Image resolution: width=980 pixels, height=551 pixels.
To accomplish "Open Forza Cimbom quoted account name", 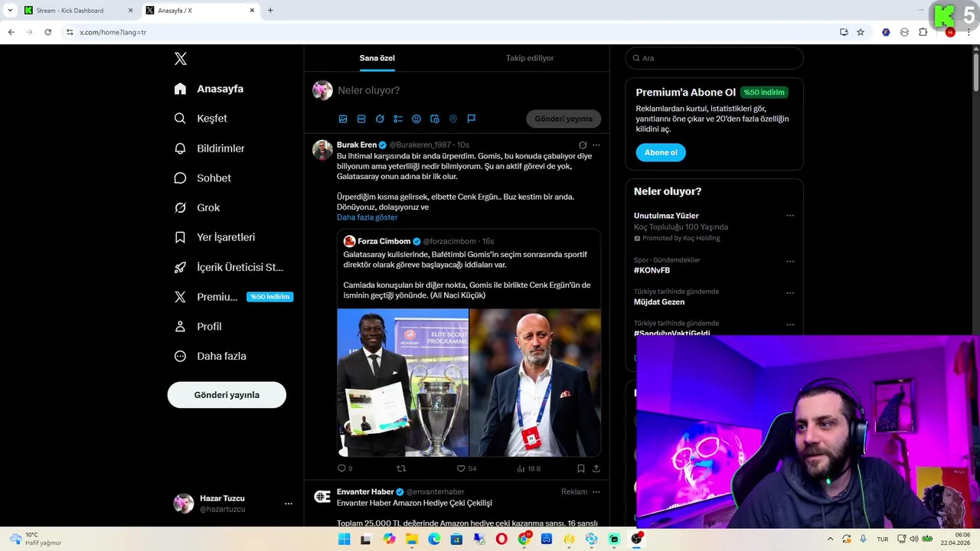I will pos(384,241).
